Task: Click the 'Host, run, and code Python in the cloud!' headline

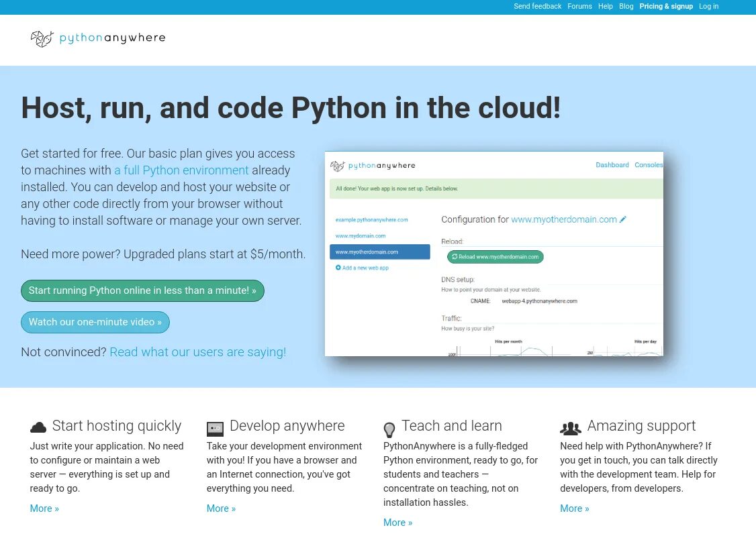Action: (291, 107)
